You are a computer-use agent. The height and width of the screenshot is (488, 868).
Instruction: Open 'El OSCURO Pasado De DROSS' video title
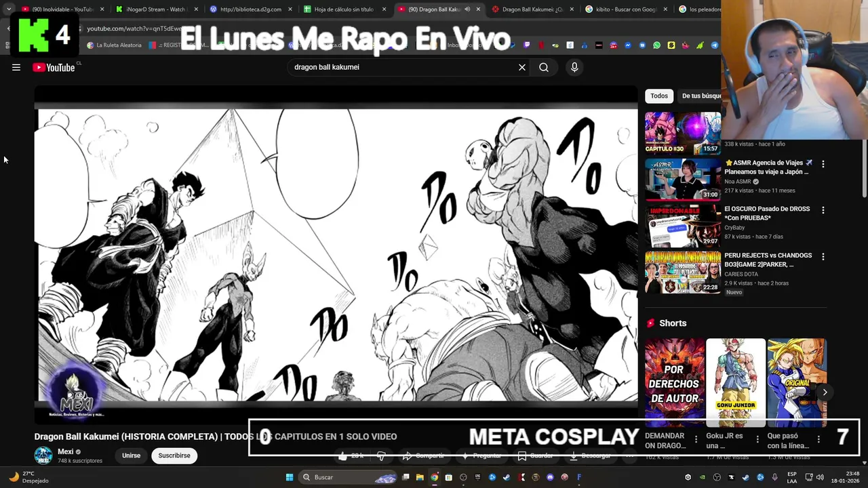(x=767, y=213)
